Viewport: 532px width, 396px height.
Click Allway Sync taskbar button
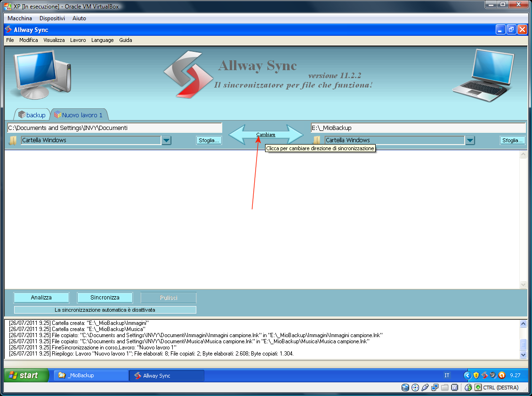coord(167,376)
